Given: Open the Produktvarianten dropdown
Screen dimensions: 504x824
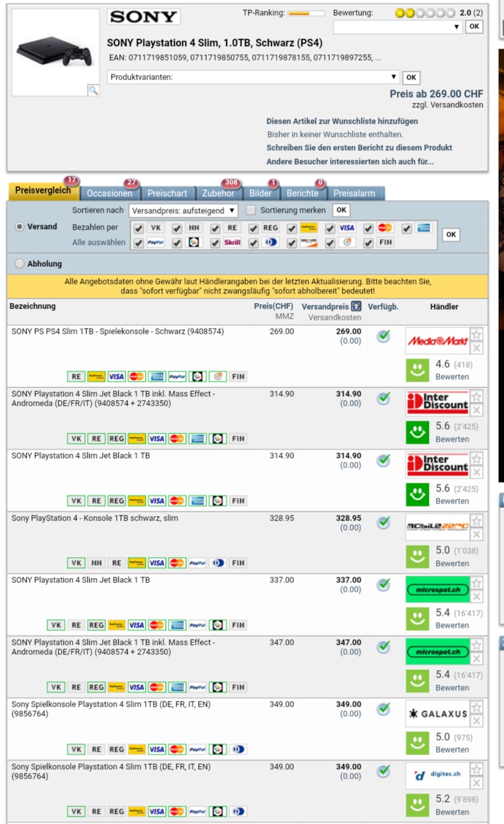Looking at the screenshot, I should click(254, 77).
